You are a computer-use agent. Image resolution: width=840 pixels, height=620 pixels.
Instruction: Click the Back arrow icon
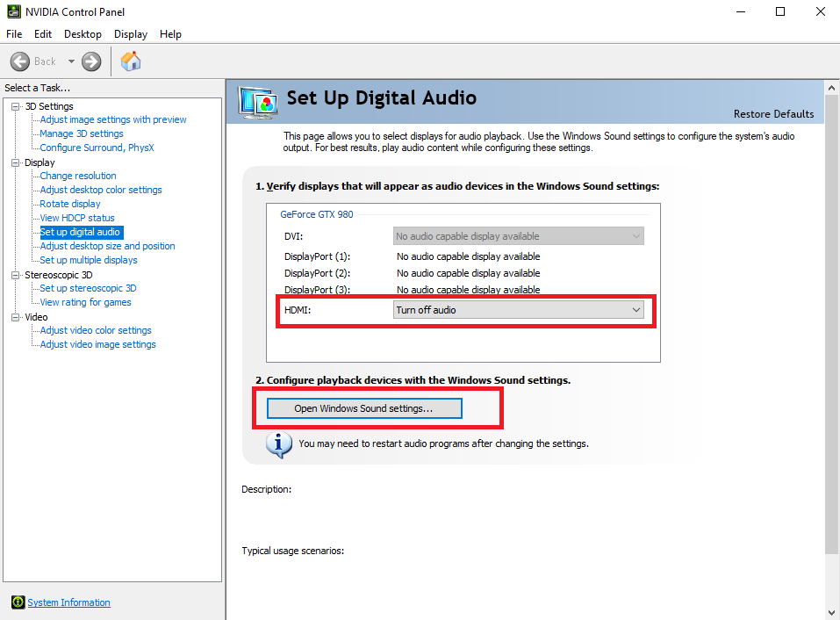[20, 61]
